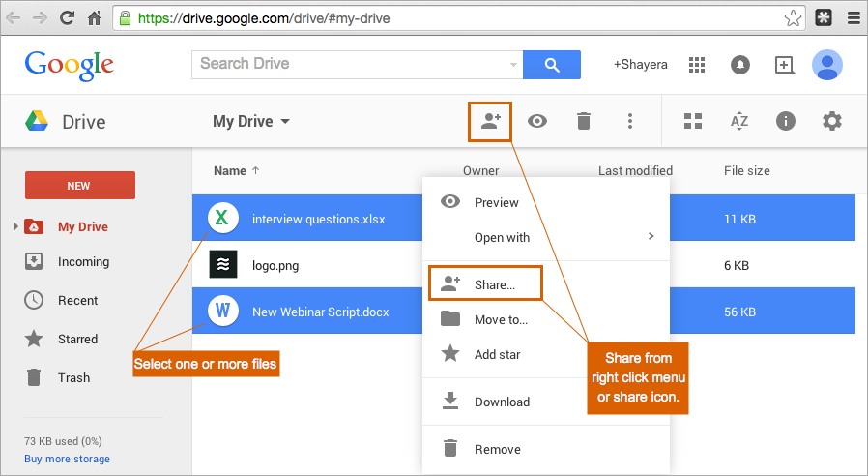Show the details info panel
This screenshot has height=476, width=868.
(786, 121)
